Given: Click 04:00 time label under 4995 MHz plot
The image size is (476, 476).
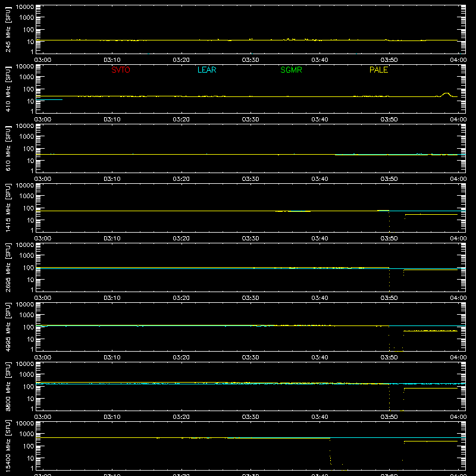Looking at the screenshot, I should click(x=458, y=358).
